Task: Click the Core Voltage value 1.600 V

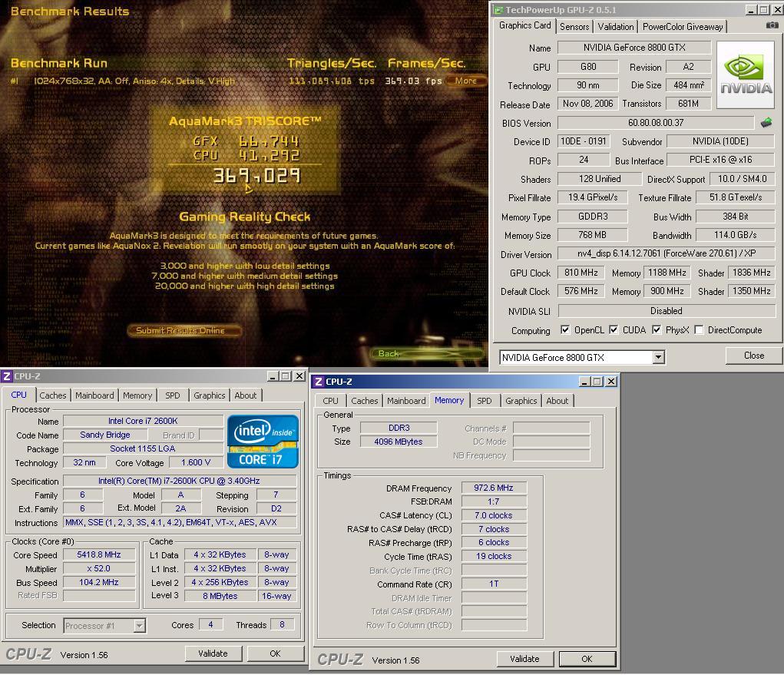Action: pos(196,462)
